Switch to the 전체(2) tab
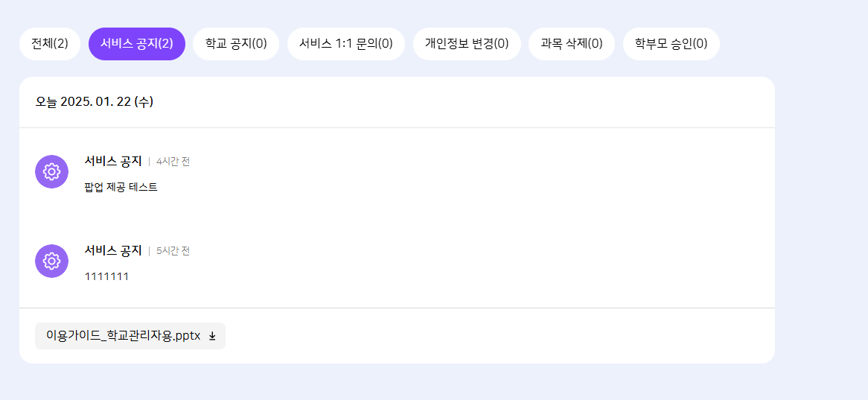Image resolution: width=868 pixels, height=400 pixels. [50, 43]
